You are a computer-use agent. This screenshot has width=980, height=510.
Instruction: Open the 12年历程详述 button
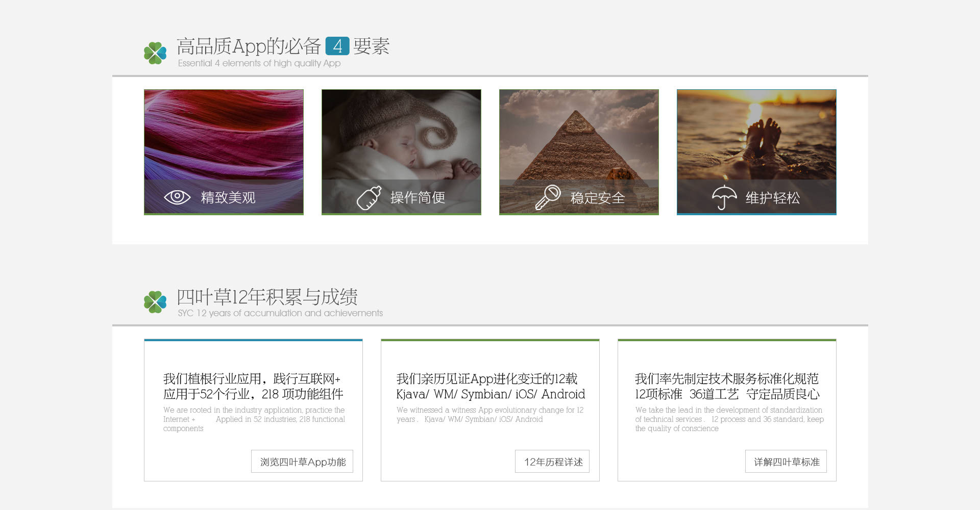(x=552, y=462)
